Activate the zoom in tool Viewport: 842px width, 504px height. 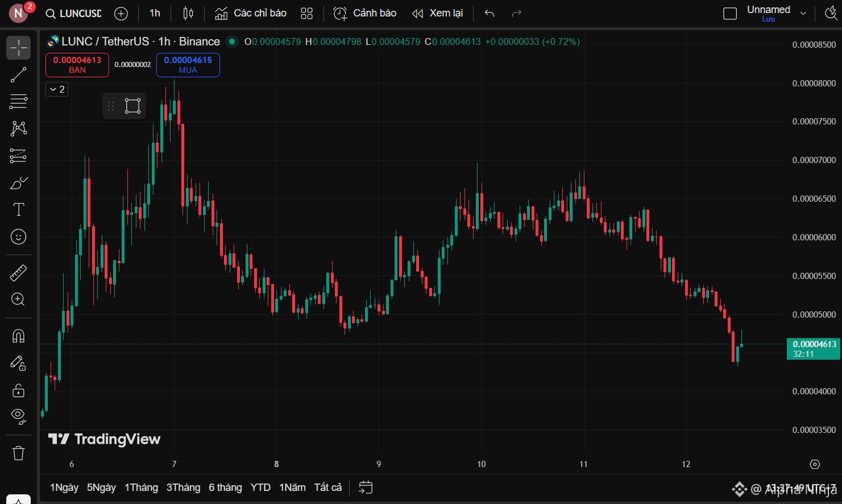coord(18,299)
